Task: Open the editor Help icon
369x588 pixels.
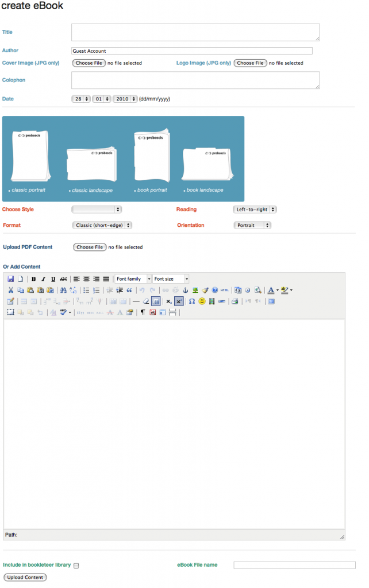Action: [x=215, y=290]
